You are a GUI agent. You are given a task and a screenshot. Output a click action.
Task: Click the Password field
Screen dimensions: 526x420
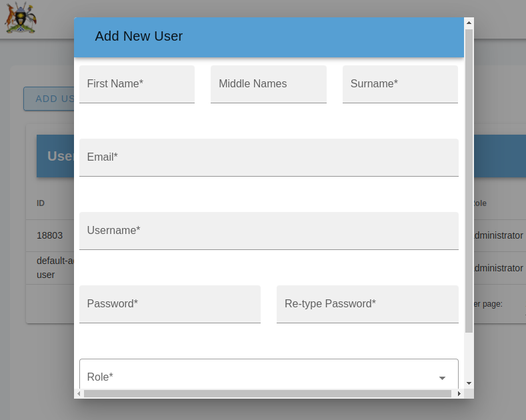point(169,304)
